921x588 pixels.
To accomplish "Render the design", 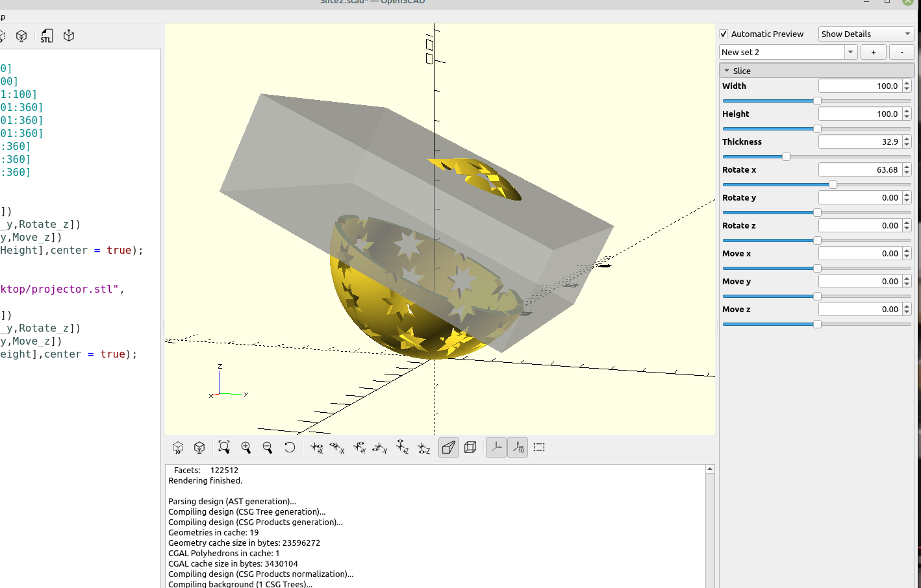I will tap(21, 36).
